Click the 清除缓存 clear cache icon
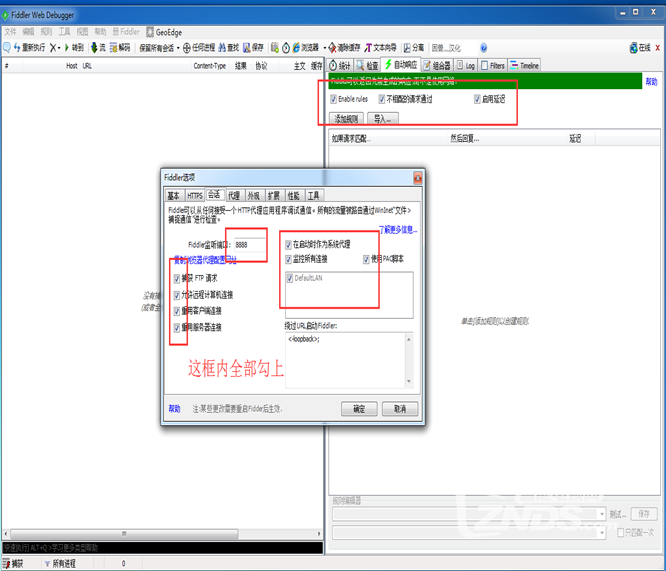666x571 pixels. coord(332,48)
